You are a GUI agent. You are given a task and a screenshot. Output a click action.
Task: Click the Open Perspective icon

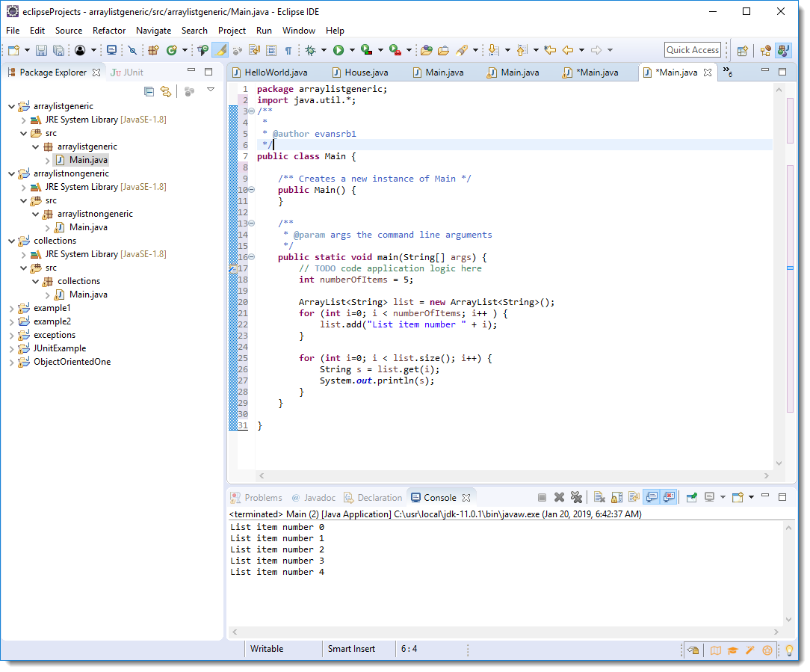pyautogui.click(x=742, y=51)
